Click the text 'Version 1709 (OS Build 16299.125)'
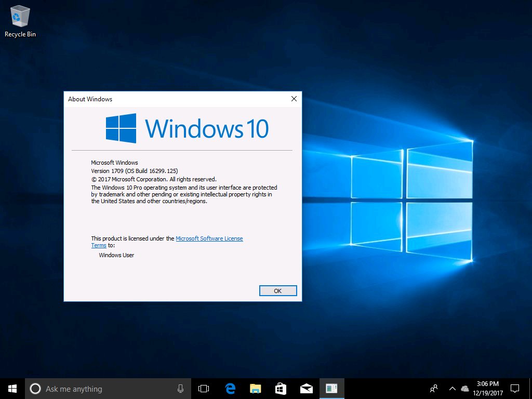The height and width of the screenshot is (399, 532). [135, 170]
